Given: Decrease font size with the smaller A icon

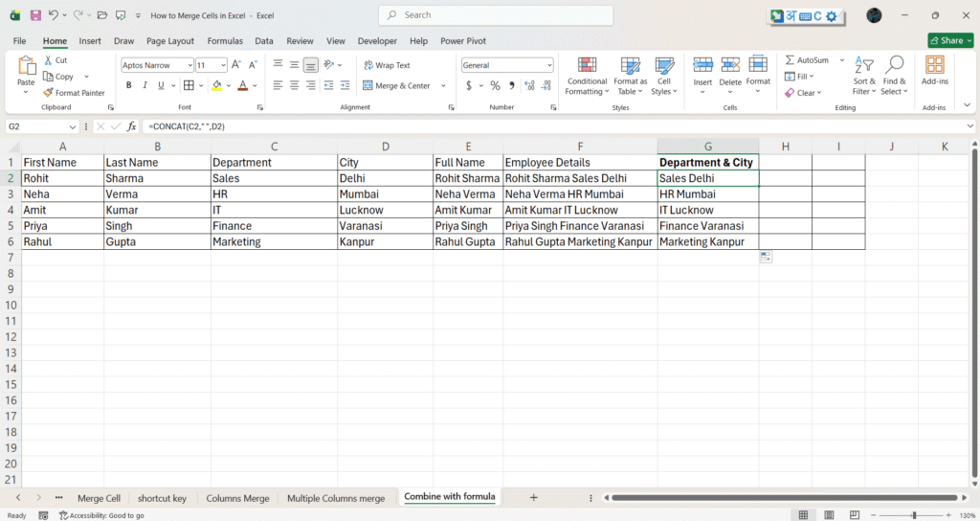Looking at the screenshot, I should 253,64.
